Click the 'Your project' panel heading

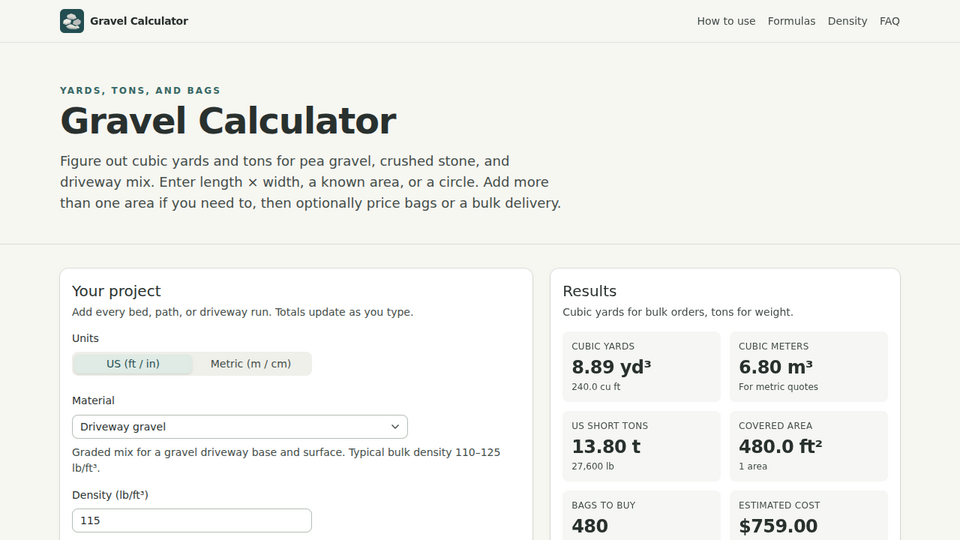[x=116, y=291]
